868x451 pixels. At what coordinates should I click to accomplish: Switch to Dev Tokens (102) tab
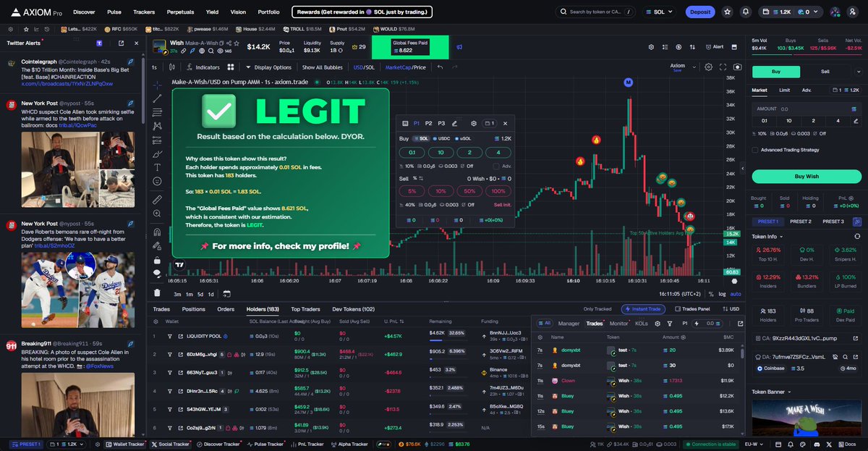coord(353,309)
